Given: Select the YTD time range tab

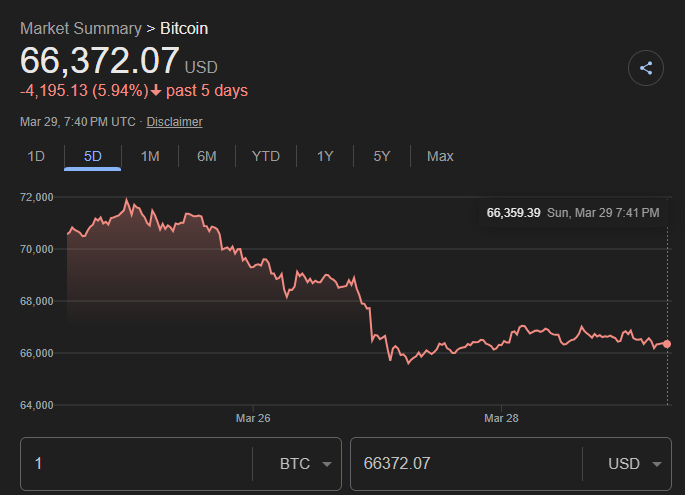Looking at the screenshot, I should point(266,156).
